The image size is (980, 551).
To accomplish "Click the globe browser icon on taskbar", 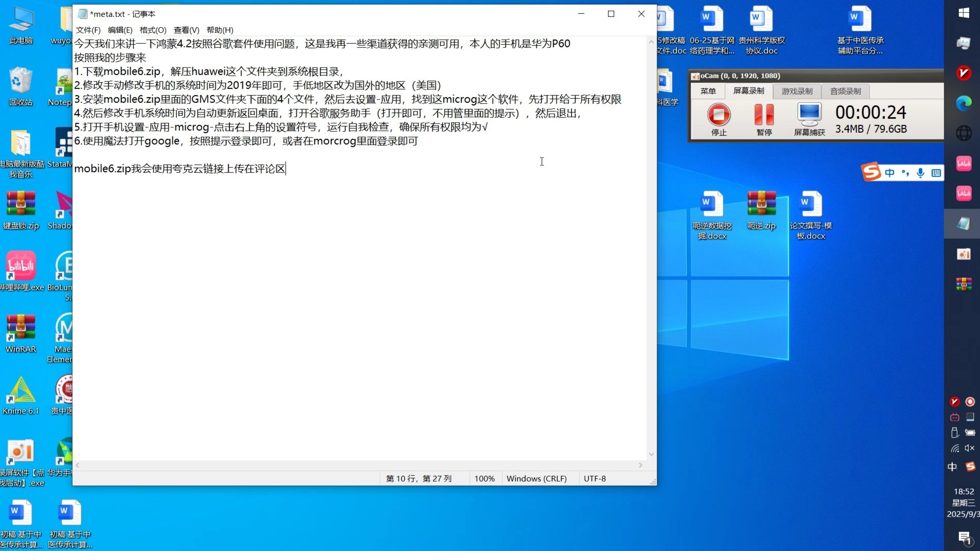I will (964, 133).
